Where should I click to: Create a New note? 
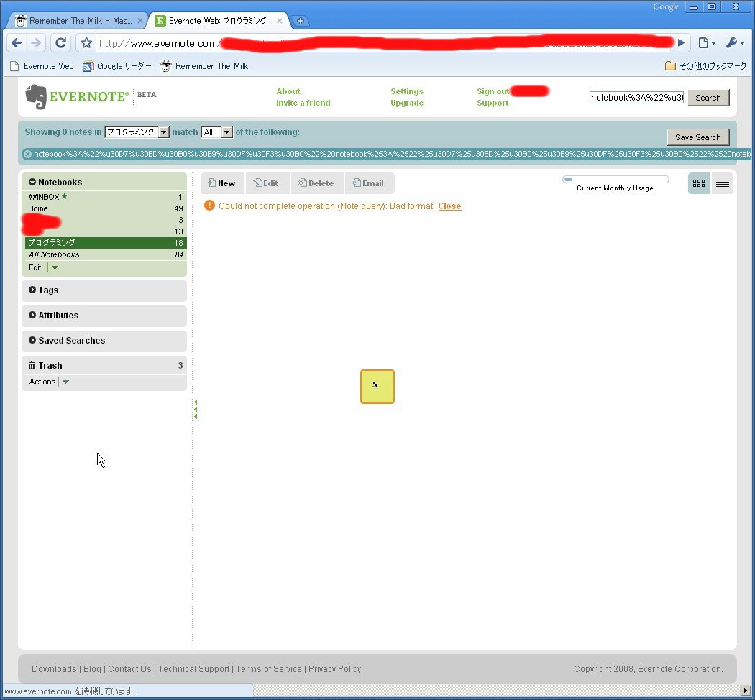[222, 183]
